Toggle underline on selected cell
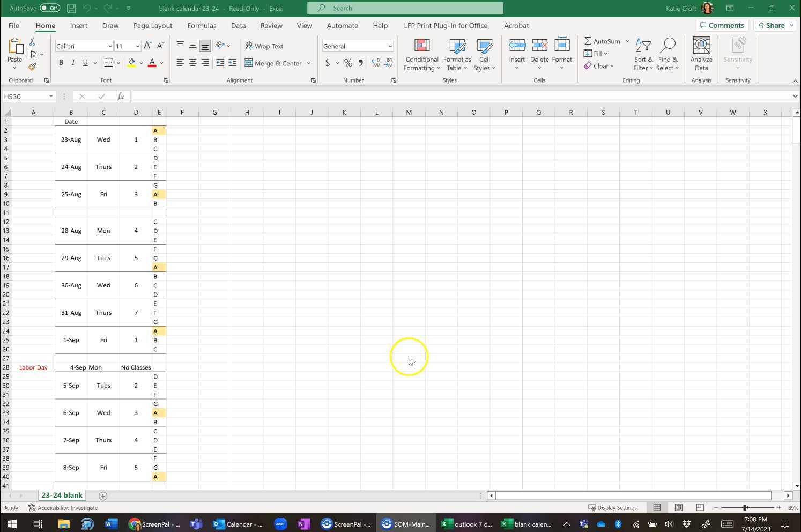This screenshot has width=801, height=532. click(85, 63)
